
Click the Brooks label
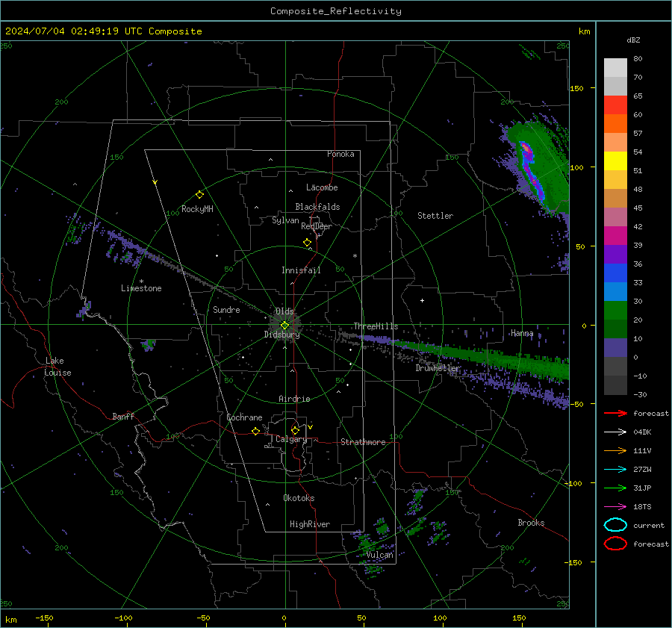[531, 523]
